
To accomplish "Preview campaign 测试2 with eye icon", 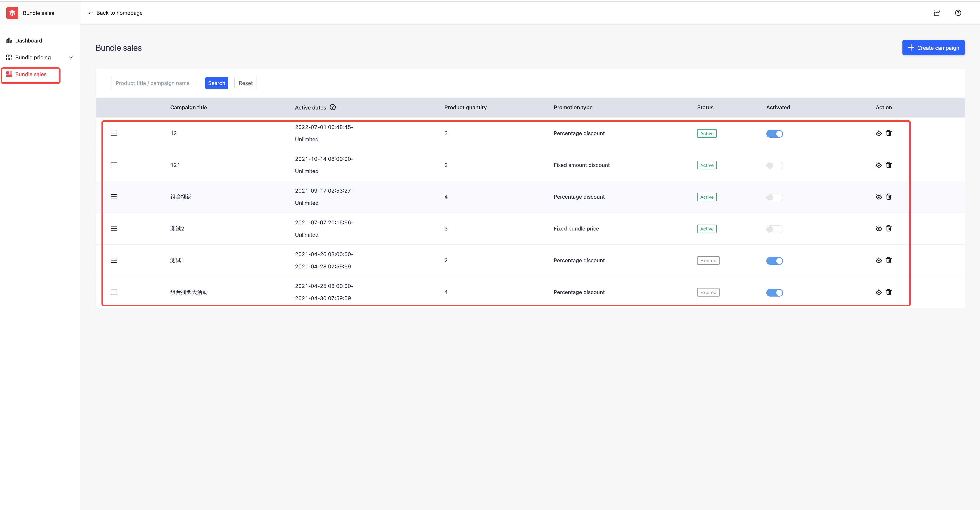I will pos(879,229).
